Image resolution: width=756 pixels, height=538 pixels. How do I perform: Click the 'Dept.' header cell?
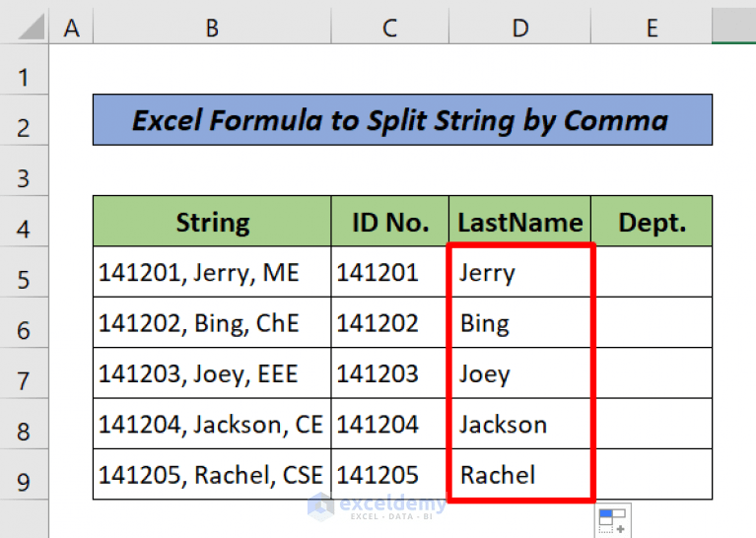652,222
